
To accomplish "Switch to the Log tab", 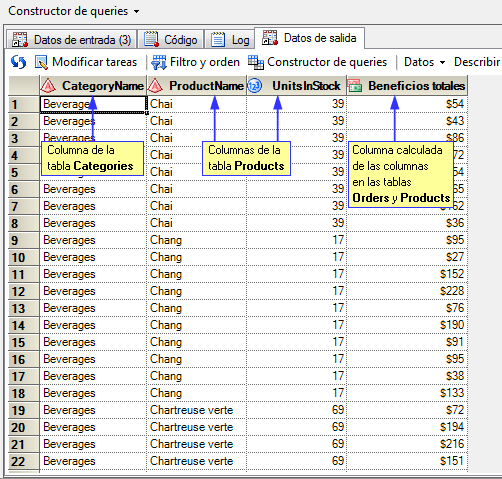I will 230,40.
